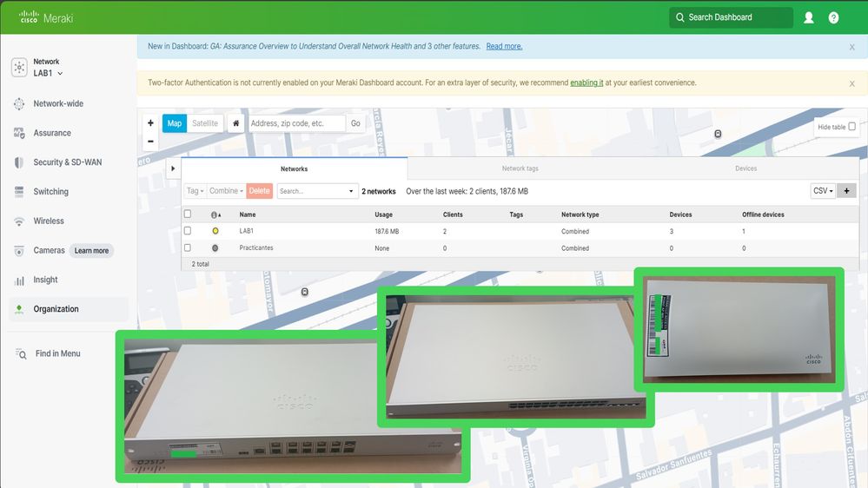Open Security & SD-WAN shield icon
Image resolution: width=868 pixels, height=488 pixels.
tap(19, 162)
